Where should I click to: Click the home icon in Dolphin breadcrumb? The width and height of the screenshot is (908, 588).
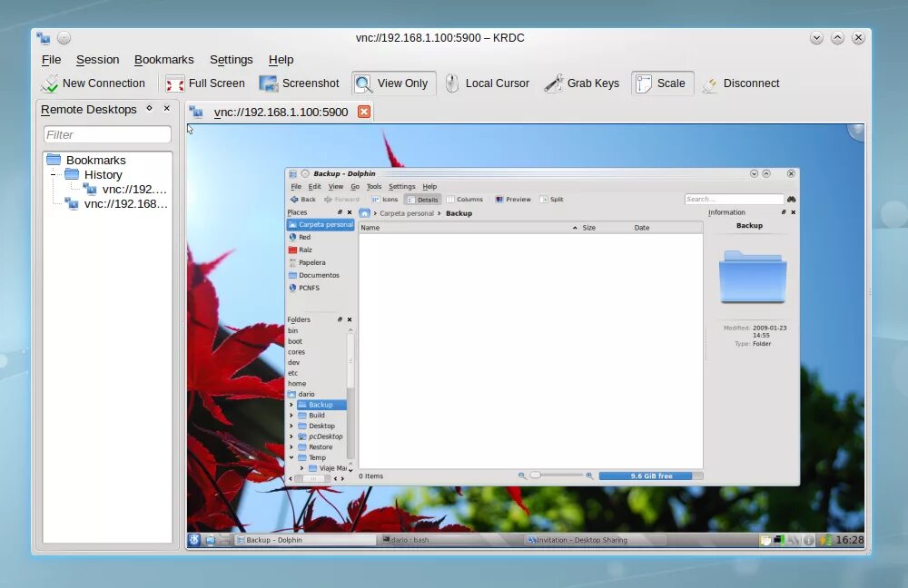click(364, 213)
